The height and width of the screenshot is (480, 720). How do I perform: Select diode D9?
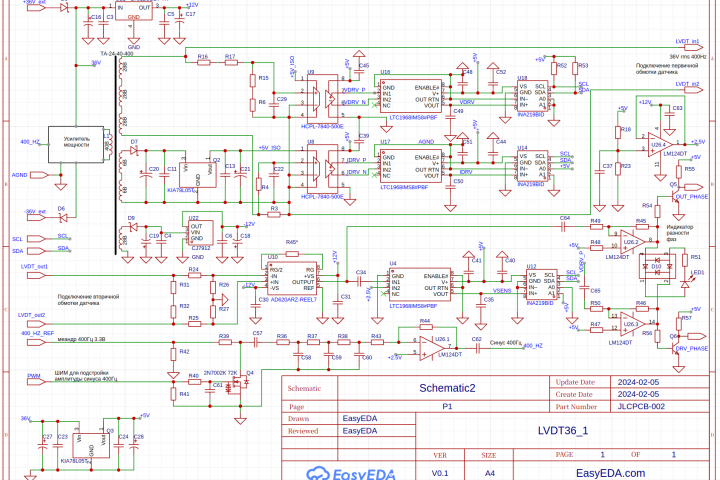(133, 226)
